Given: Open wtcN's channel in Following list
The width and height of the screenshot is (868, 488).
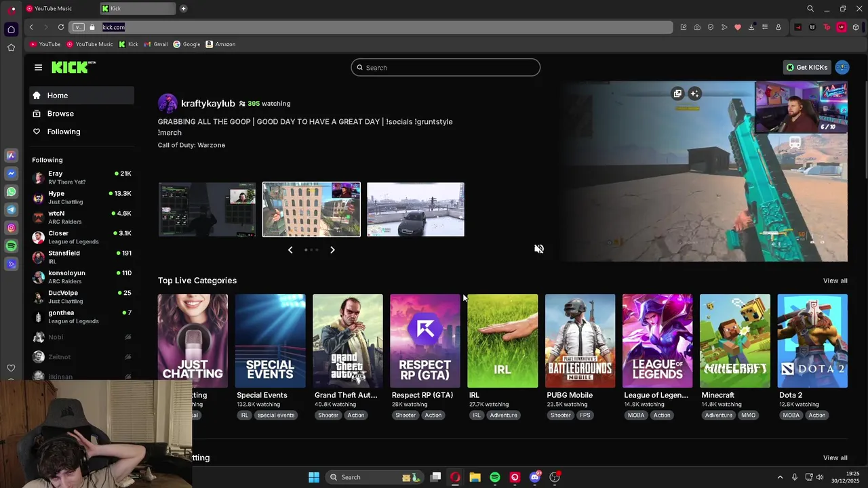Looking at the screenshot, I should click(81, 218).
